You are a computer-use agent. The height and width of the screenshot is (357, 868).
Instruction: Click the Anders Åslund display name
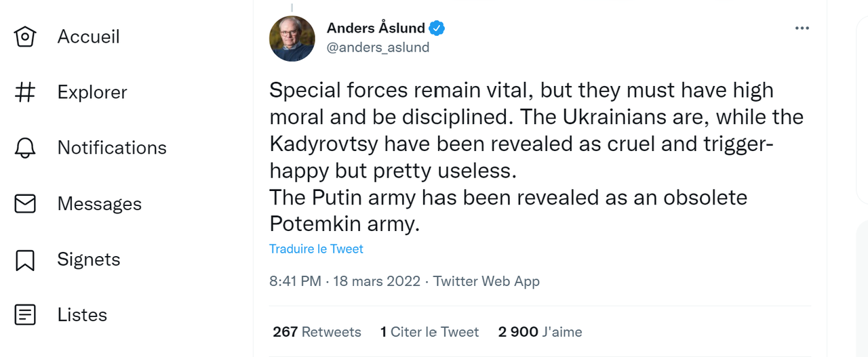coord(376,28)
